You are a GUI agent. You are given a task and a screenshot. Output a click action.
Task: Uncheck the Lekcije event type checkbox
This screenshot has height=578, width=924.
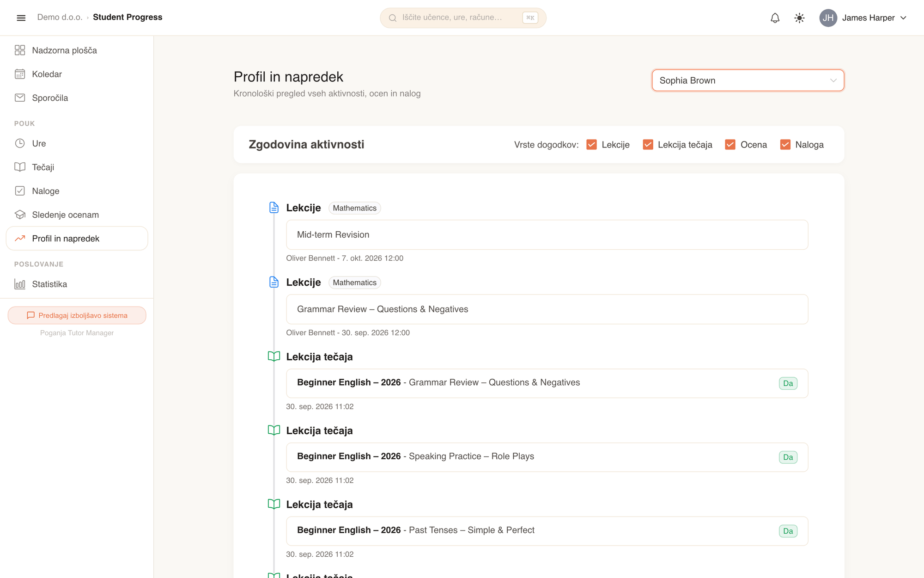point(591,145)
